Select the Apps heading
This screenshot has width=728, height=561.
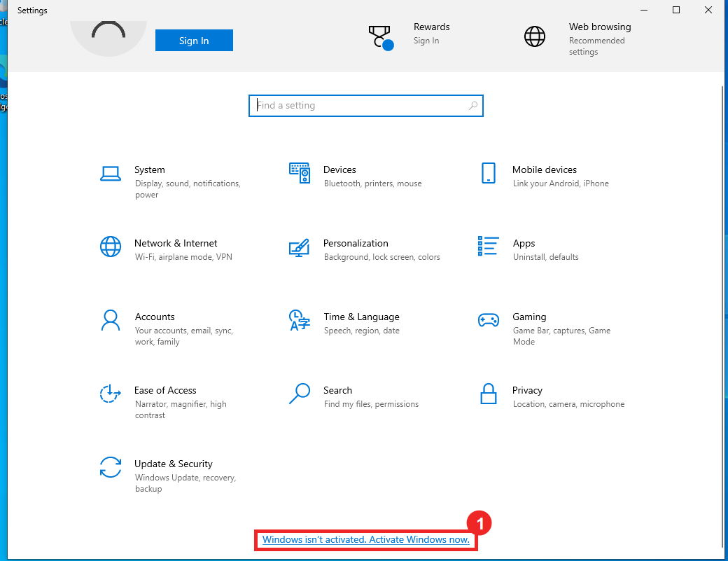tap(524, 244)
